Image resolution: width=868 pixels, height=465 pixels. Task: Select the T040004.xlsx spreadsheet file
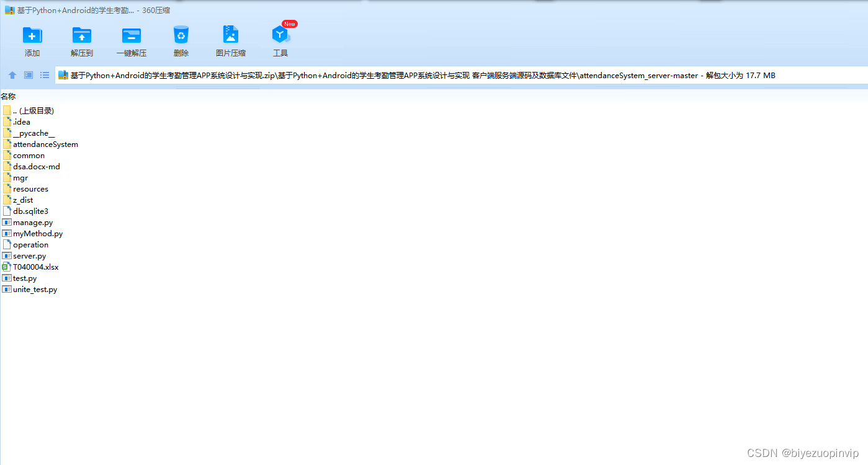click(x=31, y=267)
